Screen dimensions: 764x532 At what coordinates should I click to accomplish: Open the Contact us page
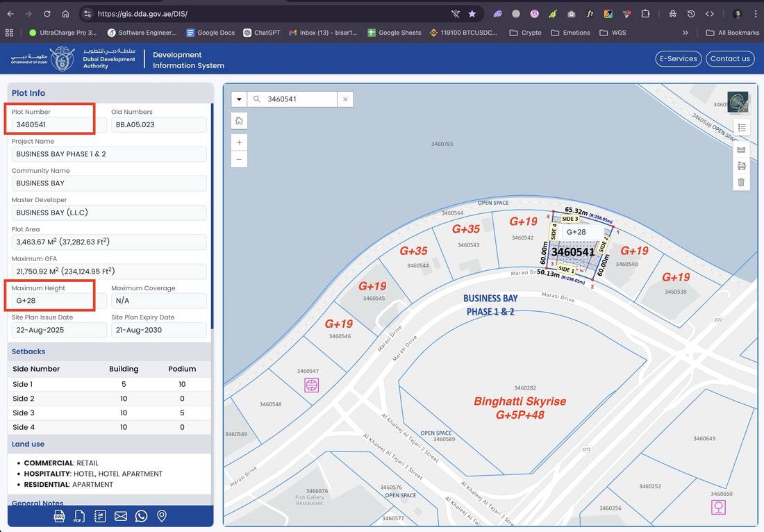point(730,58)
